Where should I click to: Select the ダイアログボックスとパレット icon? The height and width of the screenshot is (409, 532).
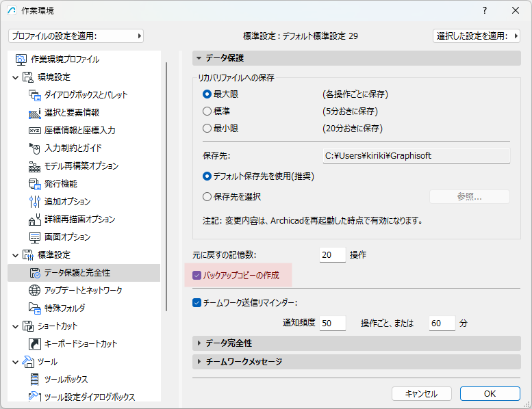tap(35, 95)
